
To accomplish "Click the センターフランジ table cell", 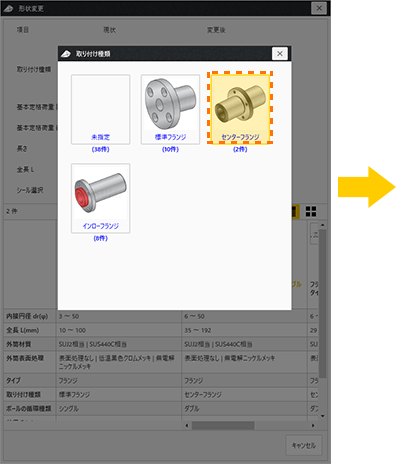I will pos(244,394).
